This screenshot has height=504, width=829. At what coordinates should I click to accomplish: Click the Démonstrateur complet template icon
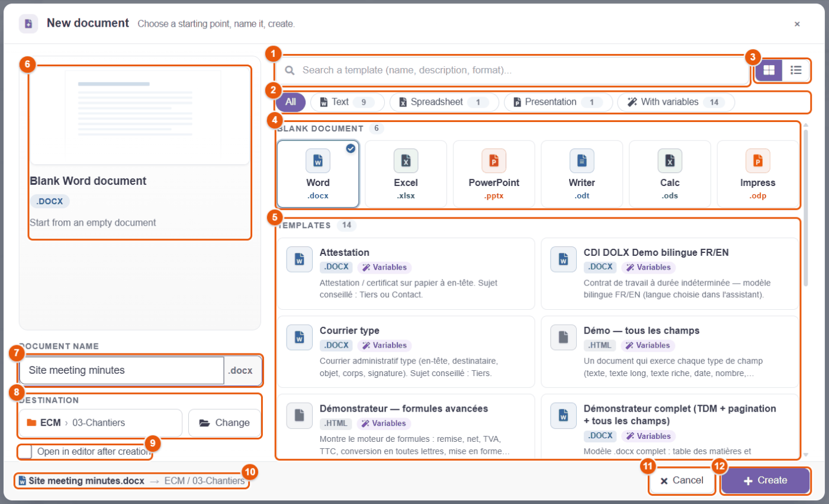click(563, 415)
